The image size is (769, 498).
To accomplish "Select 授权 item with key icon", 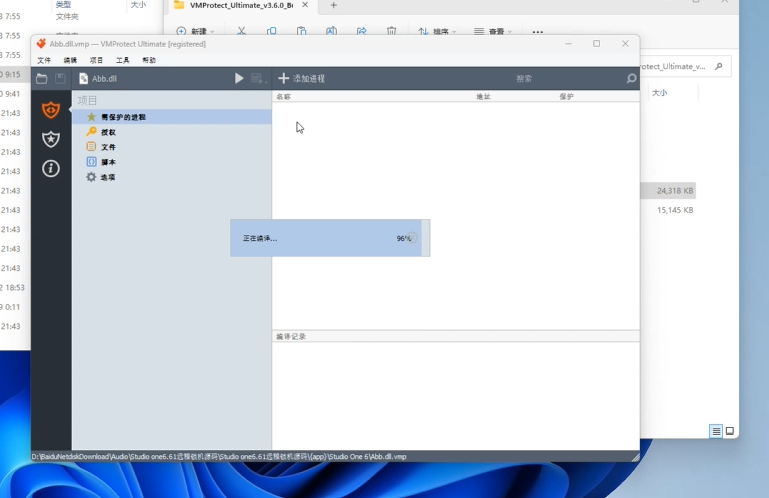I will point(108,132).
